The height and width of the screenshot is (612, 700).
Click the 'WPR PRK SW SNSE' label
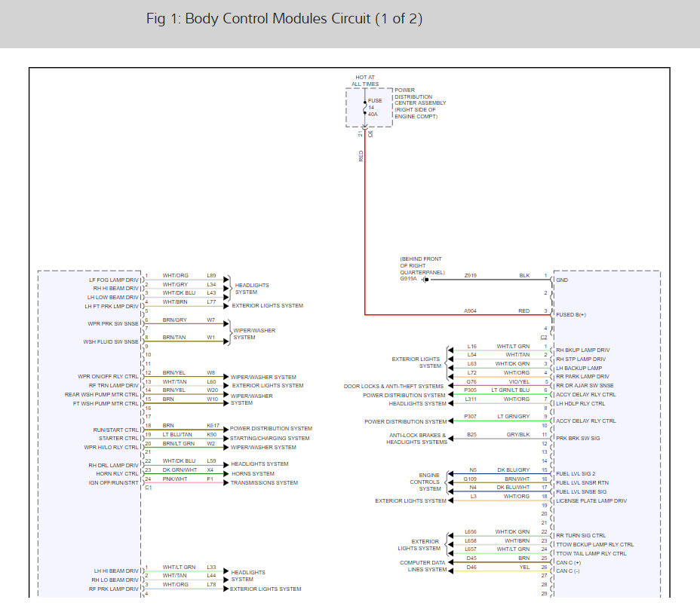pos(113,324)
